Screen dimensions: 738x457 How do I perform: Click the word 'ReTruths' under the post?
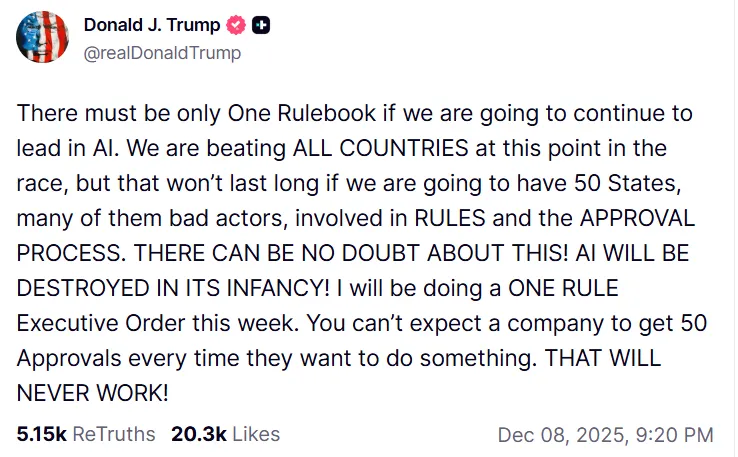pyautogui.click(x=111, y=434)
